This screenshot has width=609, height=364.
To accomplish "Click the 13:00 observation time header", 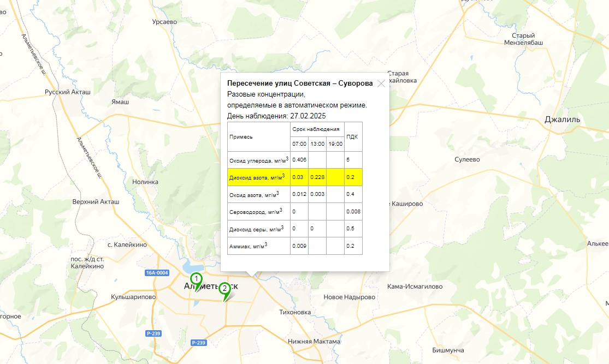I will point(317,144).
